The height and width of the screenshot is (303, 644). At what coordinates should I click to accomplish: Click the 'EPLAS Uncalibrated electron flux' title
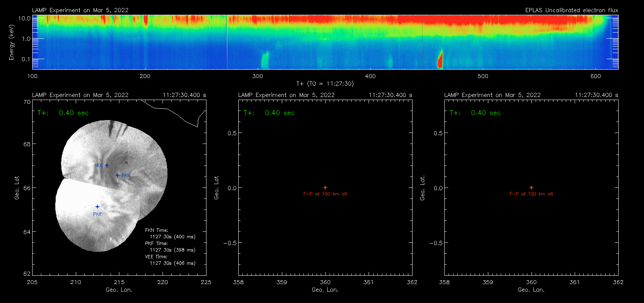tap(572, 10)
